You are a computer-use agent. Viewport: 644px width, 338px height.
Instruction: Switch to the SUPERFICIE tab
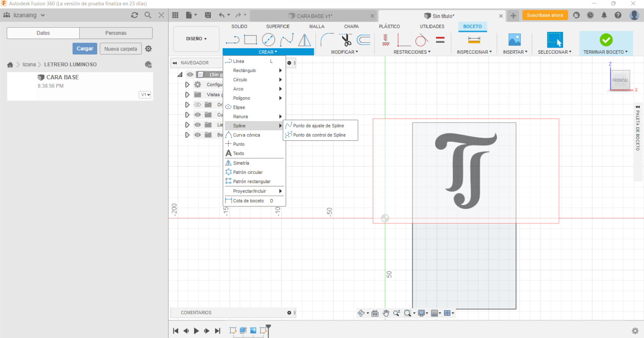[278, 26]
